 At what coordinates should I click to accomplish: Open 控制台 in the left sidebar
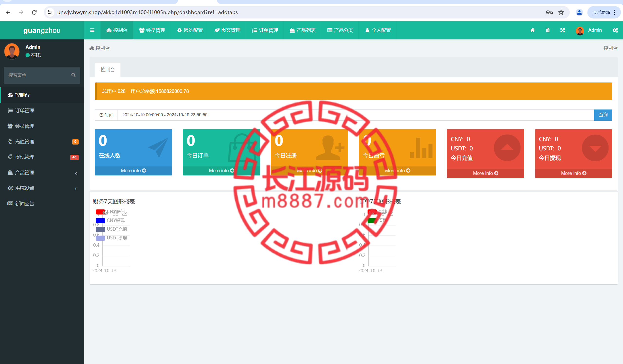[x=42, y=95]
